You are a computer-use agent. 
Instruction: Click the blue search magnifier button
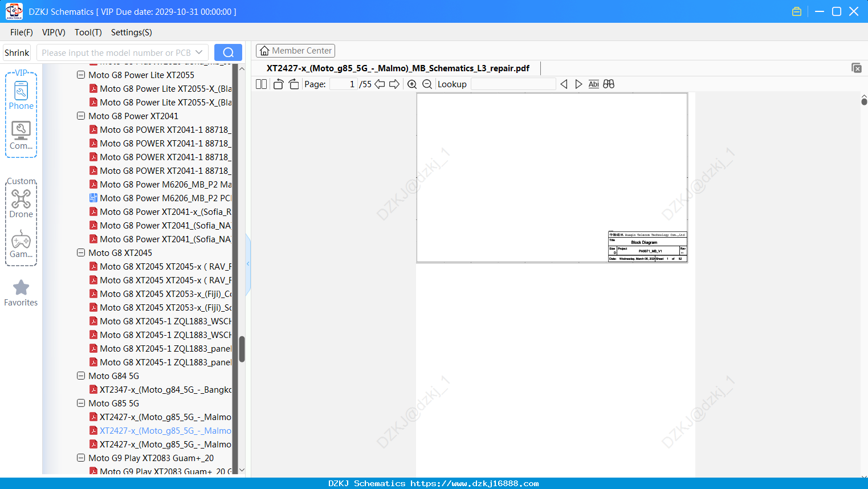(228, 52)
